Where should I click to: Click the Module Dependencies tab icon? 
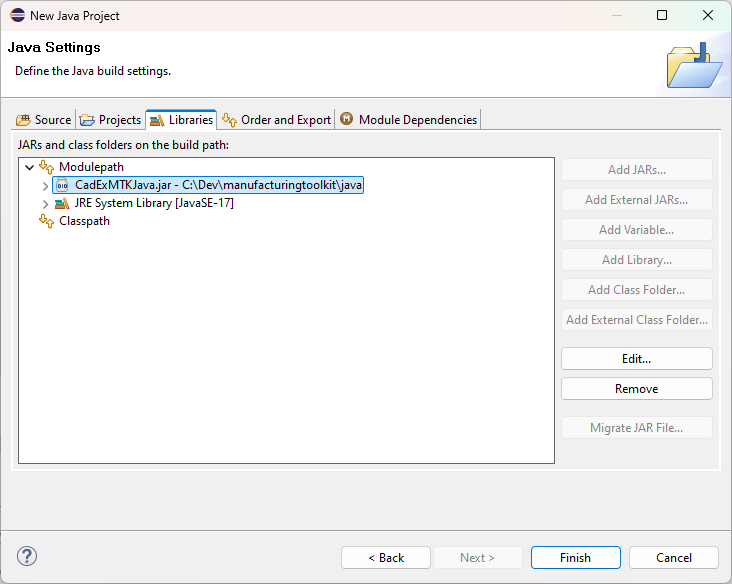coord(347,120)
